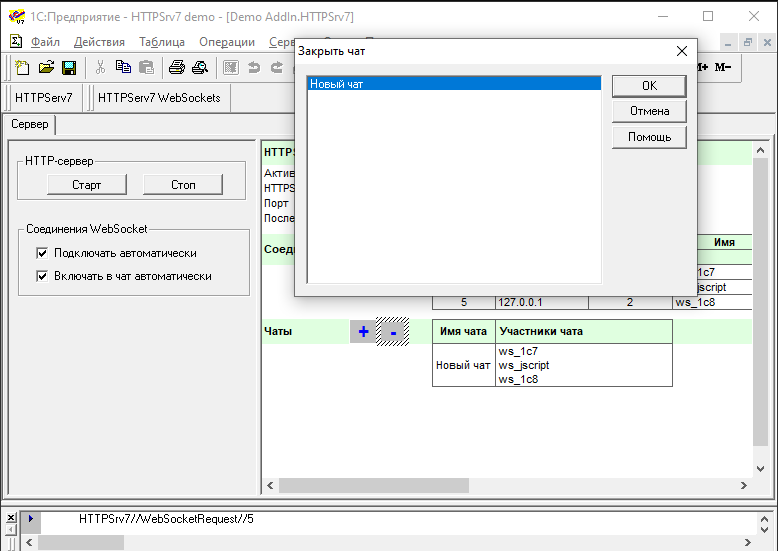This screenshot has width=778, height=551.
Task: Click the Print preview magnifier icon
Action: (x=200, y=68)
